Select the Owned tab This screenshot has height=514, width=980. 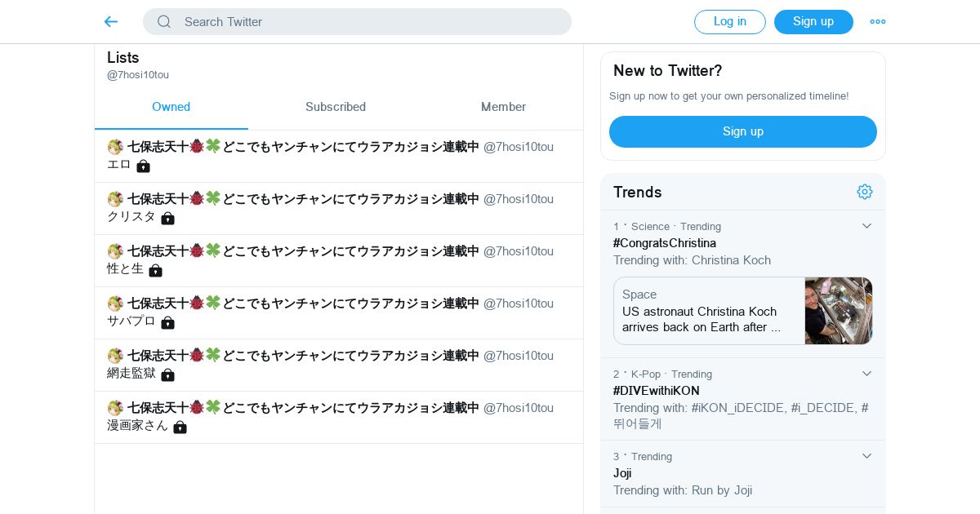[x=171, y=107]
